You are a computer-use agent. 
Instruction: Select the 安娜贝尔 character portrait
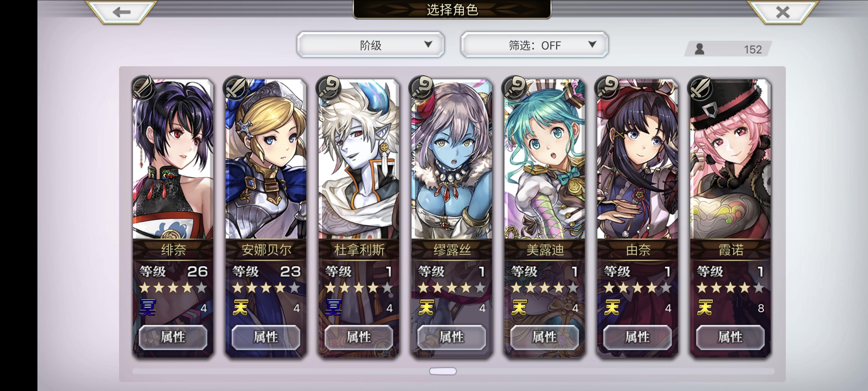tap(266, 159)
